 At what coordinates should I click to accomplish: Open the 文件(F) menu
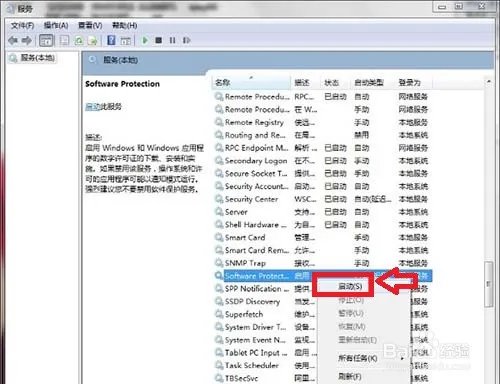click(22, 25)
